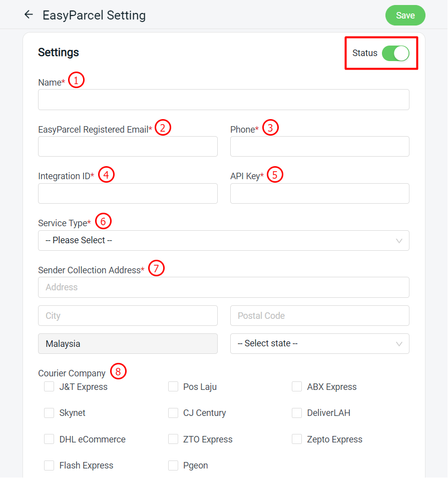Viewport: 448px width, 478px height.
Task: Enable the Pos Laju checkbox
Action: [173, 386]
